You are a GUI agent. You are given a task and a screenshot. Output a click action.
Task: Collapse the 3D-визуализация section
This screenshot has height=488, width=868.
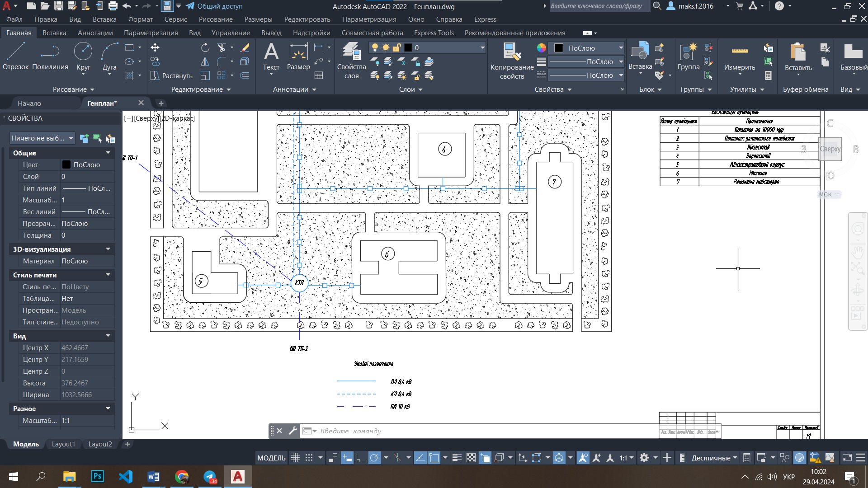click(108, 249)
